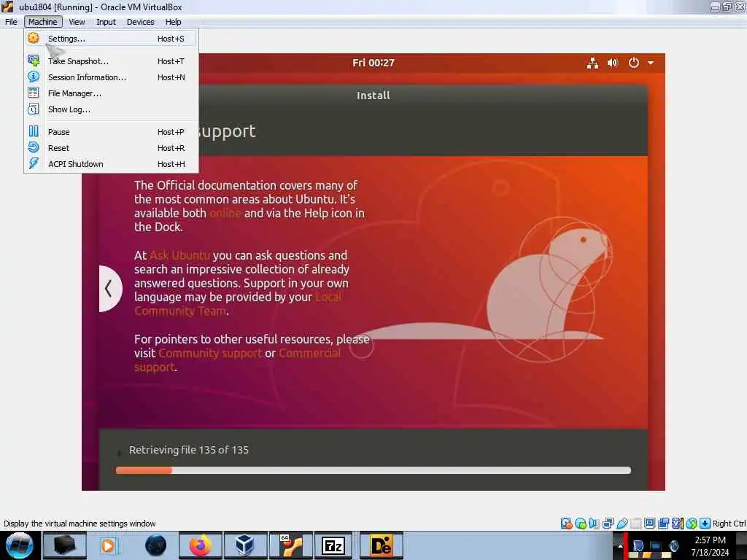Pause the virtual machine

[111, 132]
